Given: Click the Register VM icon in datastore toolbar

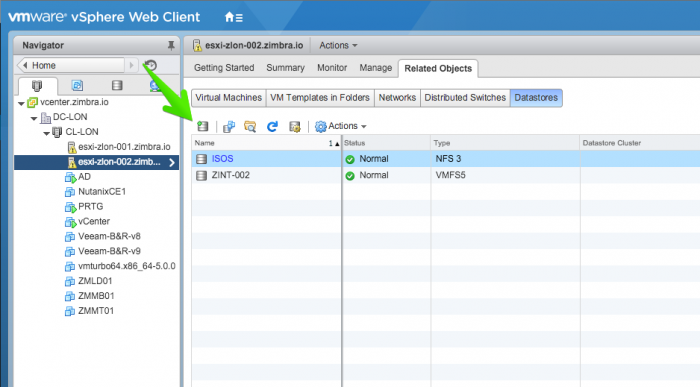Looking at the screenshot, I should 229,127.
